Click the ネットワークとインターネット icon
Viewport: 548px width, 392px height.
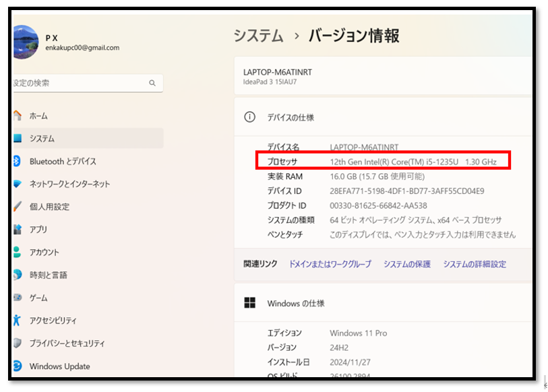tap(17, 184)
